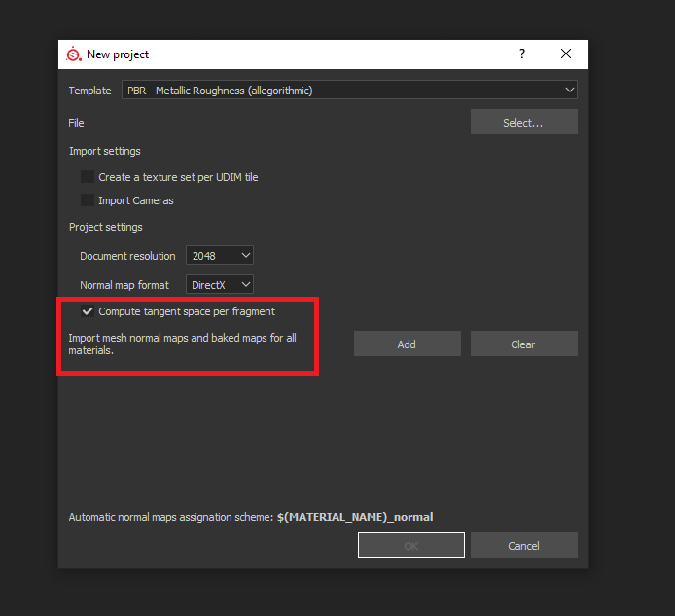This screenshot has height=616, width=675.
Task: Click the New project title text
Action: coord(118,54)
